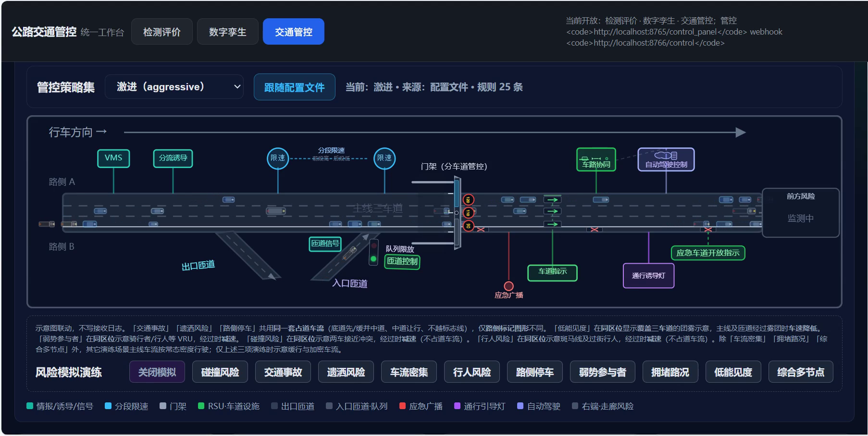This screenshot has width=868, height=436.
Task: Select the 匝道信号 label node
Action: 325,244
